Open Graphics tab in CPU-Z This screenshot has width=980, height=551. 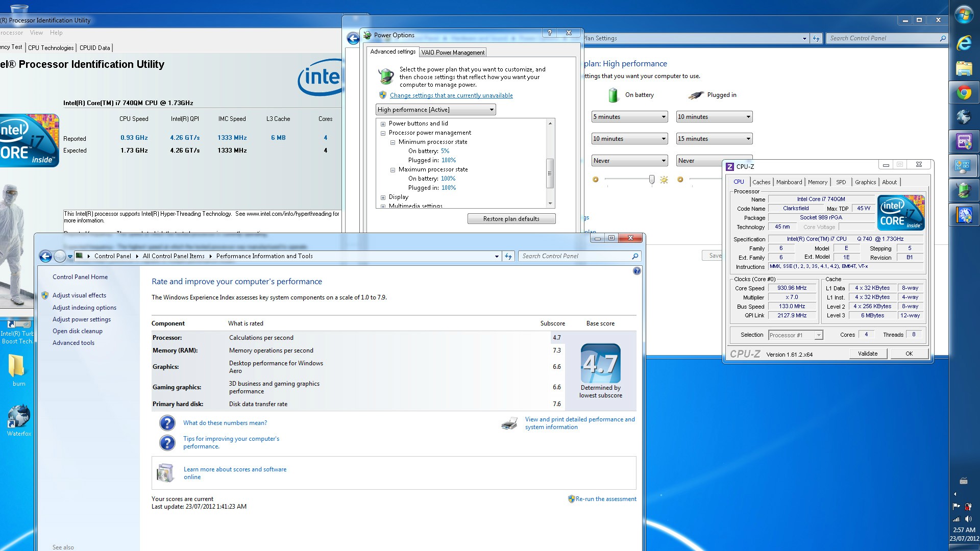pyautogui.click(x=865, y=182)
